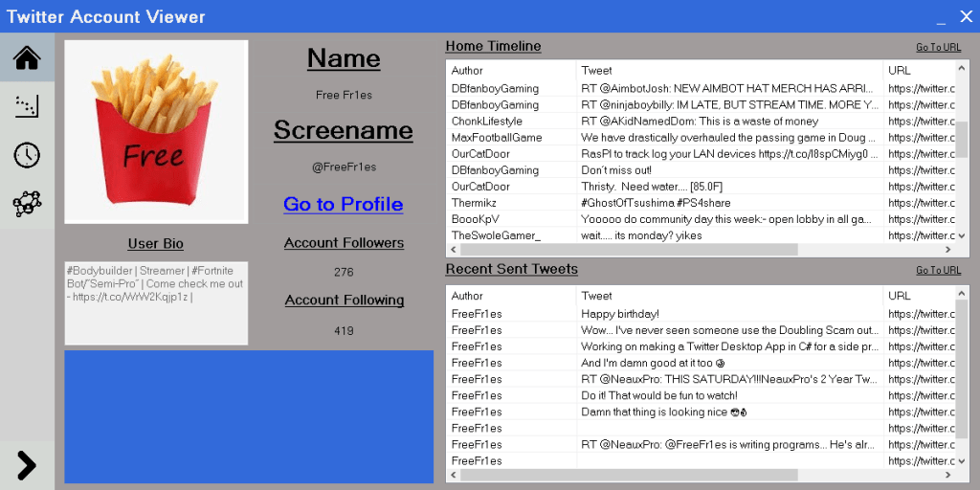This screenshot has height=490, width=980.
Task: Select the 'Happy birthday!' sent tweet row
Action: tap(670, 314)
